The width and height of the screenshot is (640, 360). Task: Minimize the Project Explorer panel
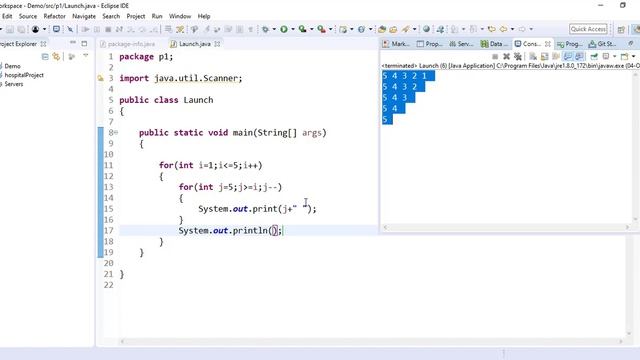tap(73, 43)
